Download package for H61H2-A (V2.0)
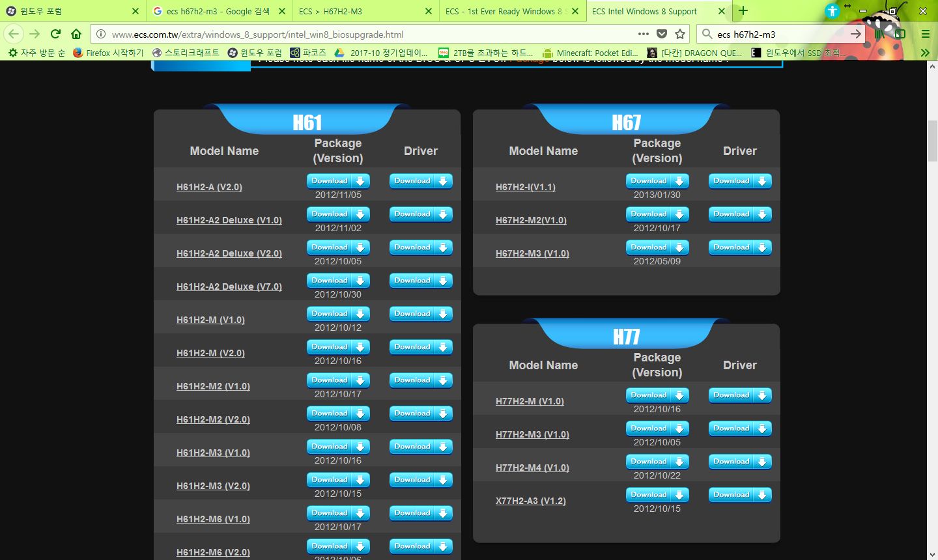Viewport: 938px width, 560px height. (x=338, y=181)
